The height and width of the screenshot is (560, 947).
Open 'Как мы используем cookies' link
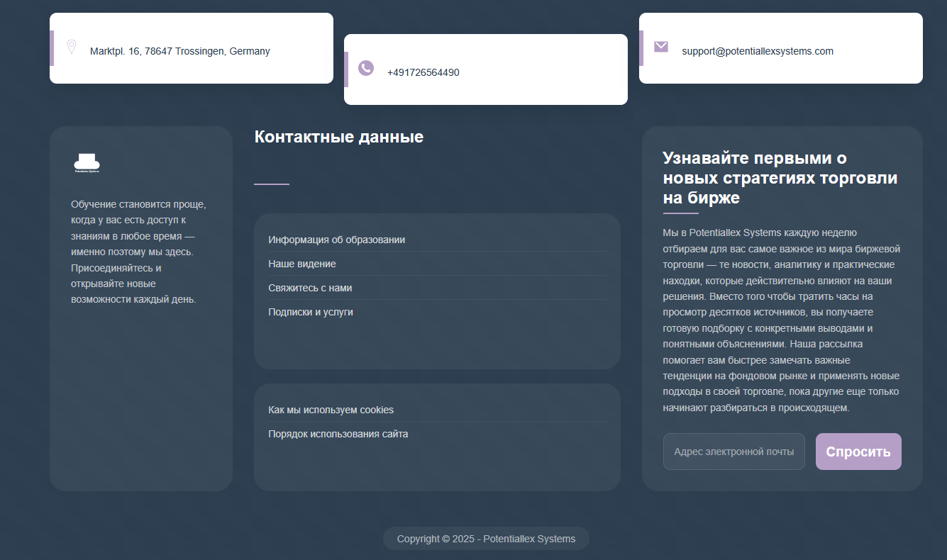coord(331,410)
